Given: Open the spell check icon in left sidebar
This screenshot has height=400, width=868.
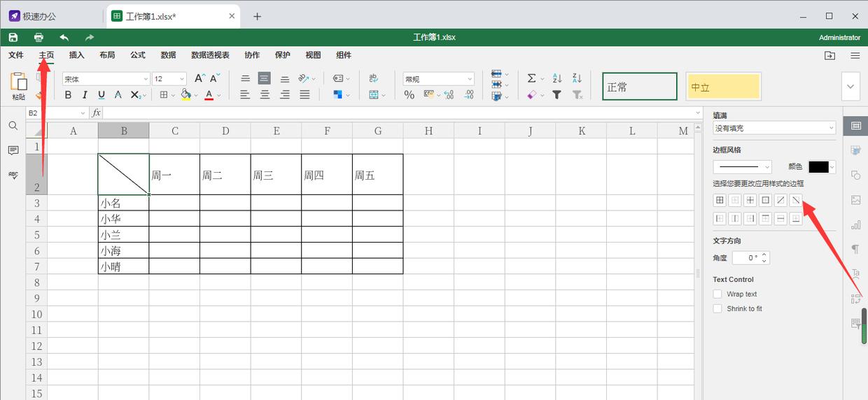Looking at the screenshot, I should click(x=13, y=175).
